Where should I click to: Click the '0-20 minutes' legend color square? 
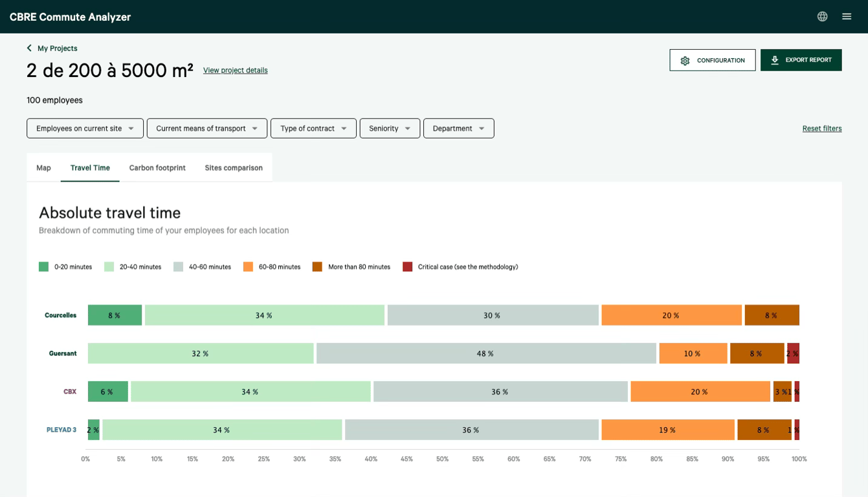click(x=43, y=266)
